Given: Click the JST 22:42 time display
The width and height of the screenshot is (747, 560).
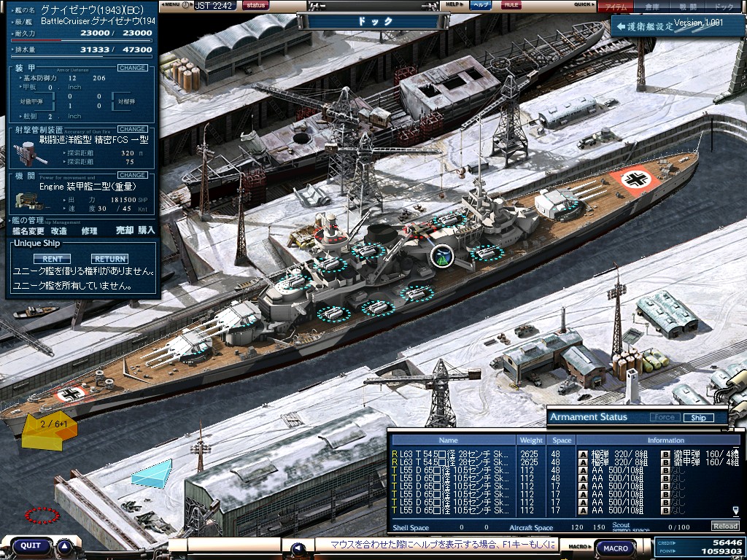Looking at the screenshot, I should tap(214, 6).
